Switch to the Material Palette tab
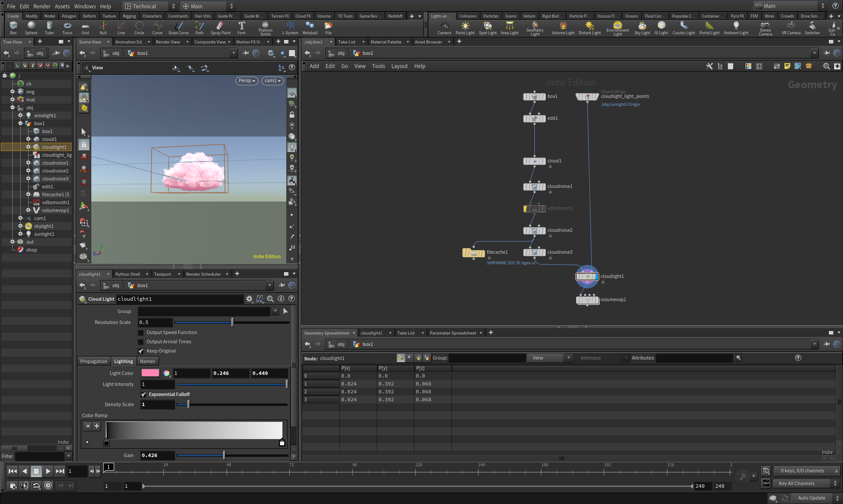 (x=385, y=42)
